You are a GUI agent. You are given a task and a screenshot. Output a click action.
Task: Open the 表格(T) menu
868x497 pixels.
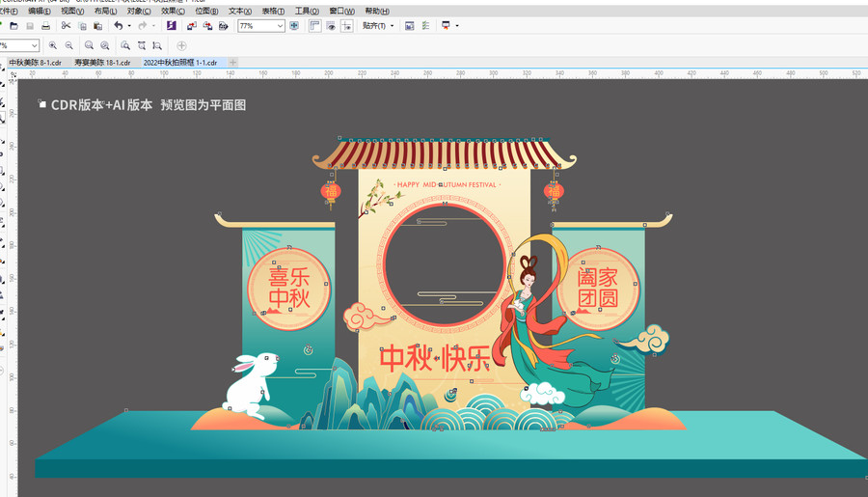coord(273,11)
